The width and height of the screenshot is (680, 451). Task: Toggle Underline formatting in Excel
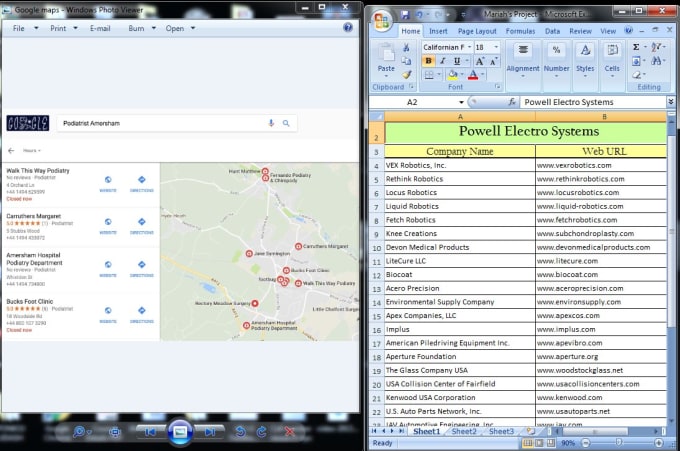tap(457, 61)
